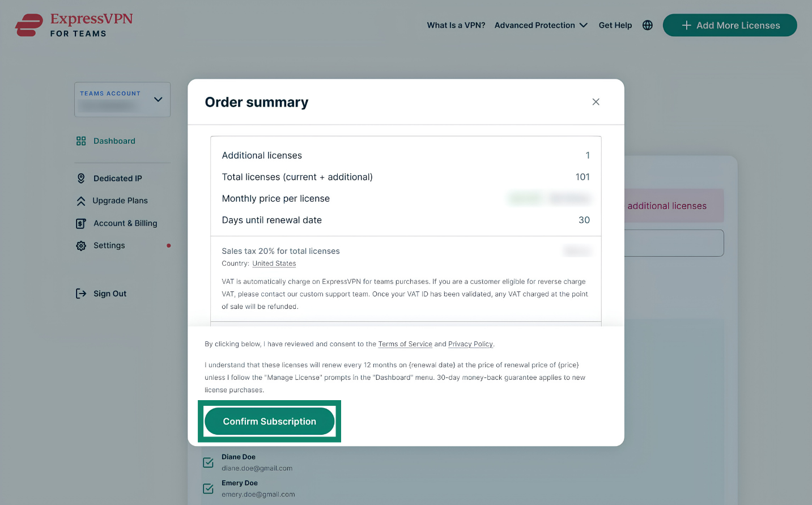Confirm the subscription order

coord(270,421)
